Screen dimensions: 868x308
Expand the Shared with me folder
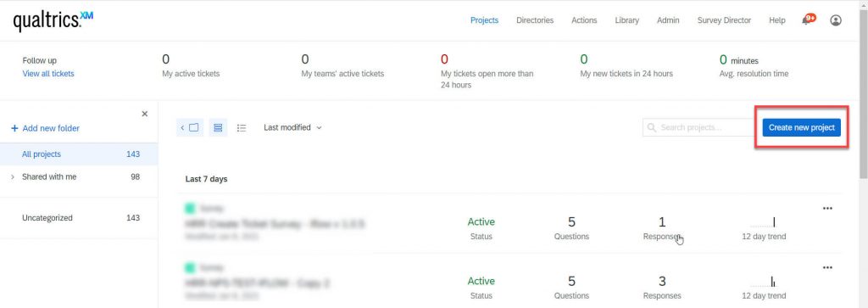pyautogui.click(x=14, y=177)
